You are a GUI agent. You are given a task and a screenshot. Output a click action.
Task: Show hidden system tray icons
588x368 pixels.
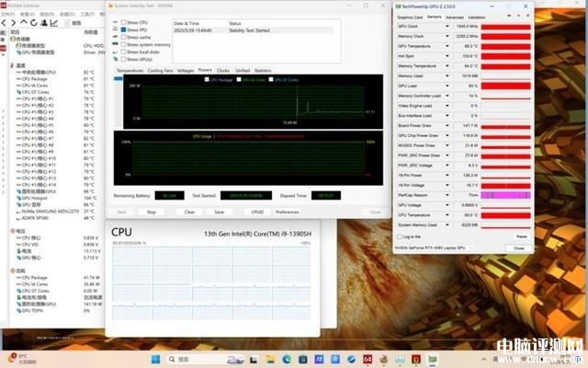point(484,360)
